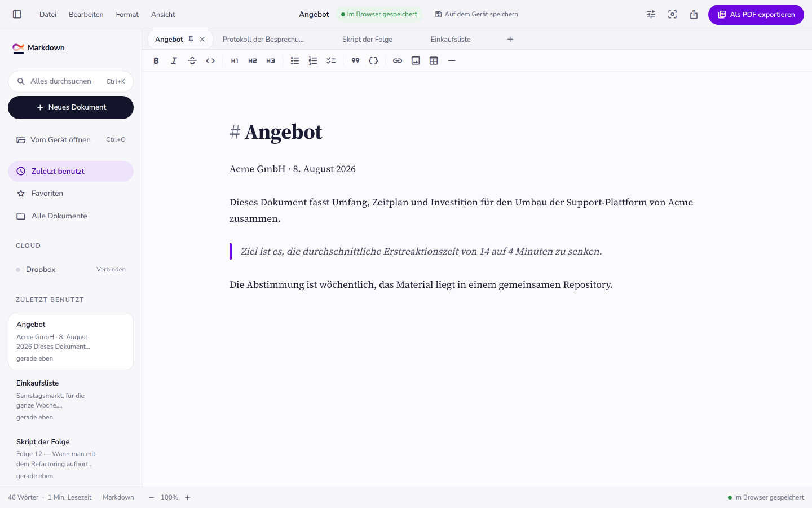Apply bold formatting
Viewport: 812px width, 508px height.
156,61
